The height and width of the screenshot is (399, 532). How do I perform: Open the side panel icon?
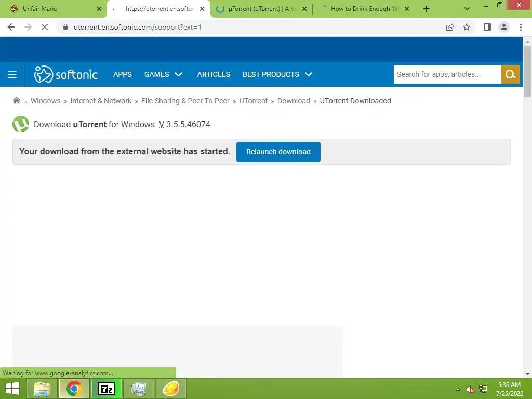point(487,27)
